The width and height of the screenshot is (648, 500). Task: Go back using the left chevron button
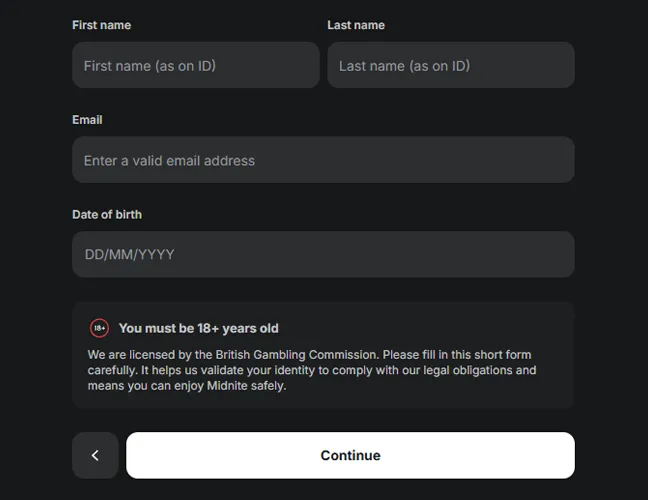[x=95, y=455]
